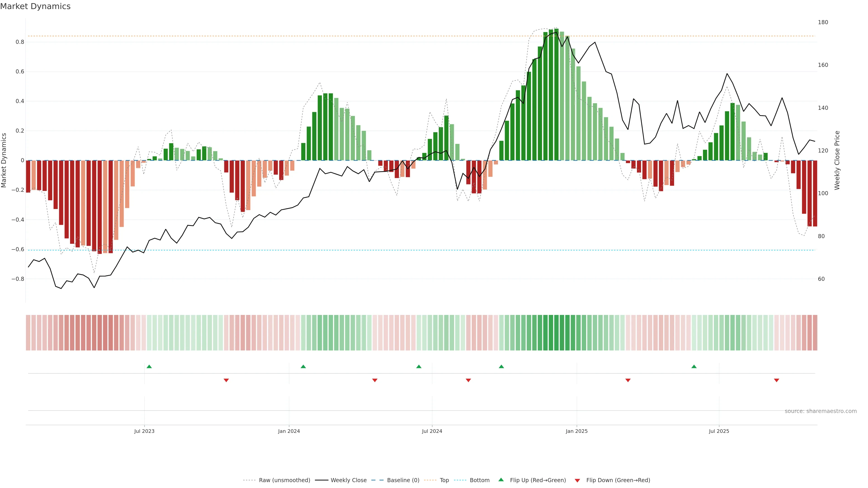868x488 pixels.
Task: Toggle the Weekly Close legend entry
Action: (x=348, y=480)
